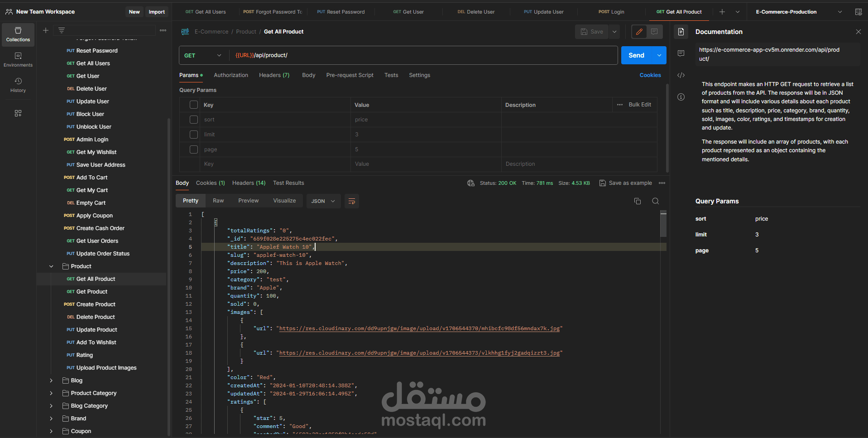This screenshot has width=868, height=438.
Task: Switch to the Login request tab
Action: pos(611,12)
